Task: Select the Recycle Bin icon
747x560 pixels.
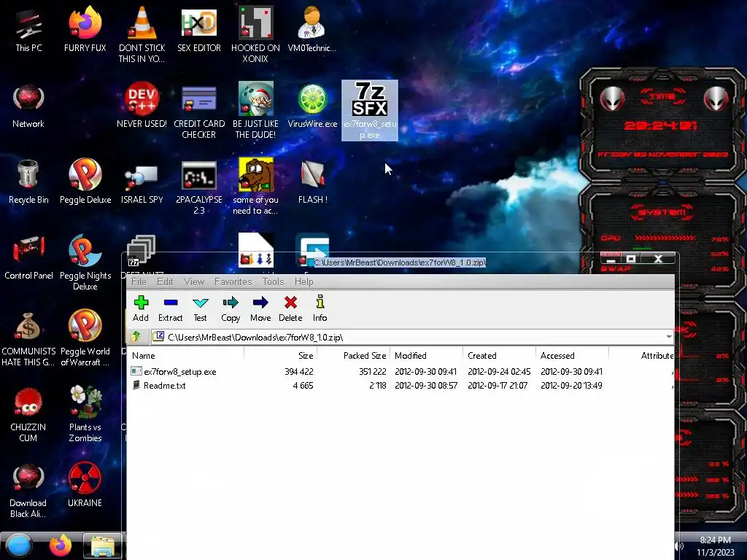Action: pos(28,182)
